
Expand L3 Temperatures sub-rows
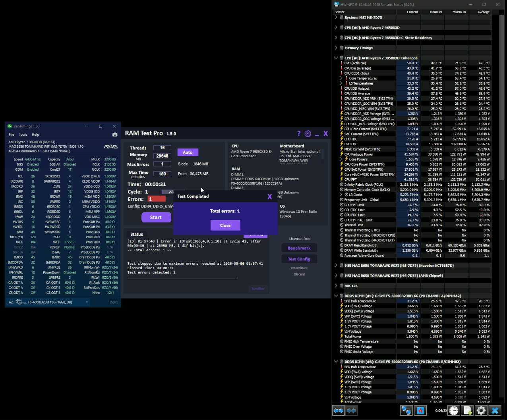tap(341, 83)
